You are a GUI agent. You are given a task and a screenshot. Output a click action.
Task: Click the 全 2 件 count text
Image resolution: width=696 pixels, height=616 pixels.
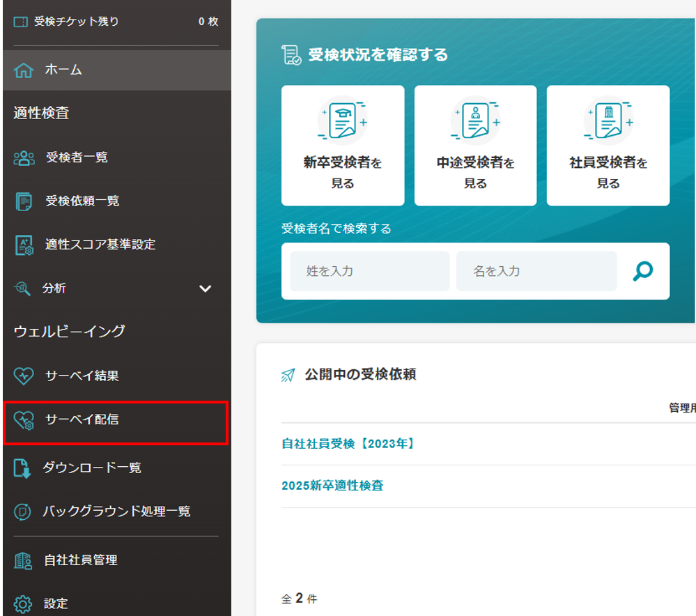[299, 599]
